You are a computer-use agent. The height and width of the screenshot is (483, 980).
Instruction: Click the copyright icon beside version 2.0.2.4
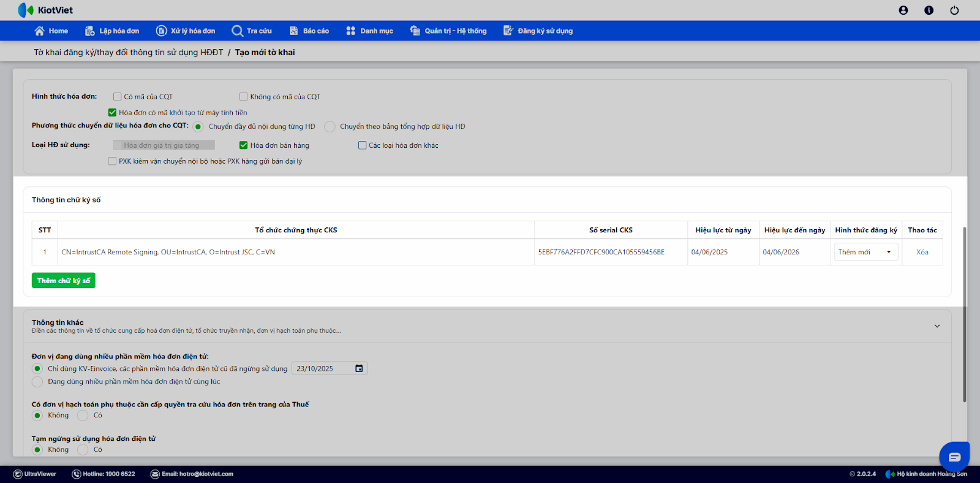(x=853, y=474)
